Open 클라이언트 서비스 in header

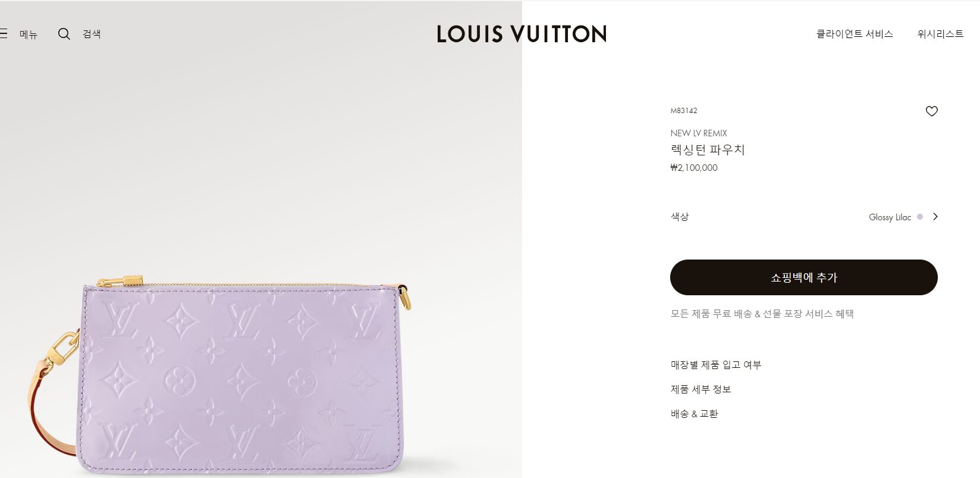pyautogui.click(x=855, y=34)
